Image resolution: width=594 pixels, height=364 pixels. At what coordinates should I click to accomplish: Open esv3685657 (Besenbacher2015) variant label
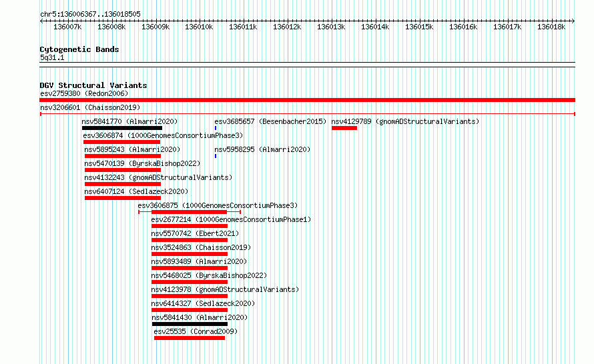(270, 121)
